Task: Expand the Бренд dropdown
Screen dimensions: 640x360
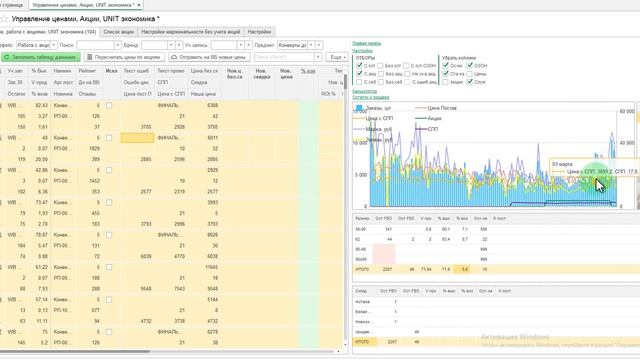Action: click(171, 45)
